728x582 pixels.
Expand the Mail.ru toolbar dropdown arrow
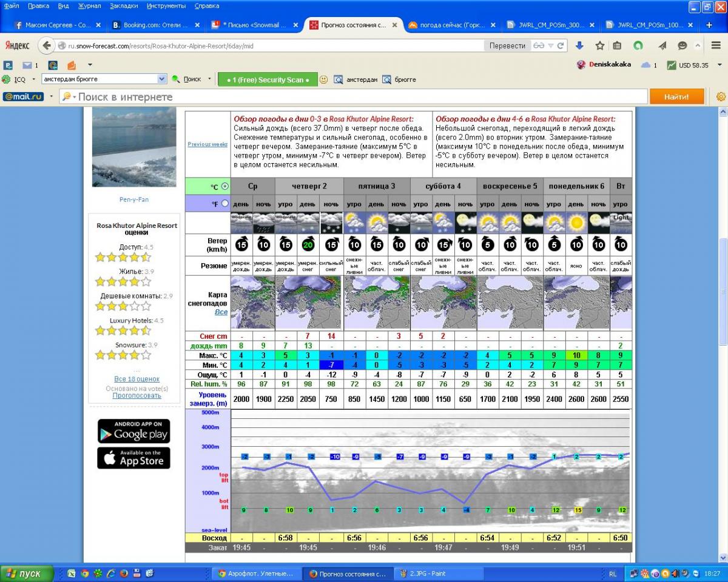pos(51,96)
